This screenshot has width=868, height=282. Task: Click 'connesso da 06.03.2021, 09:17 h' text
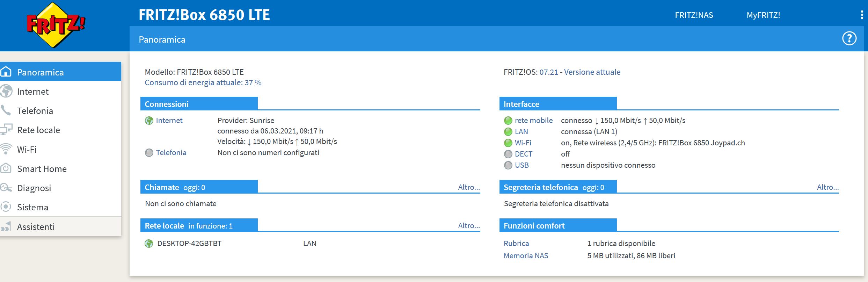tap(270, 131)
